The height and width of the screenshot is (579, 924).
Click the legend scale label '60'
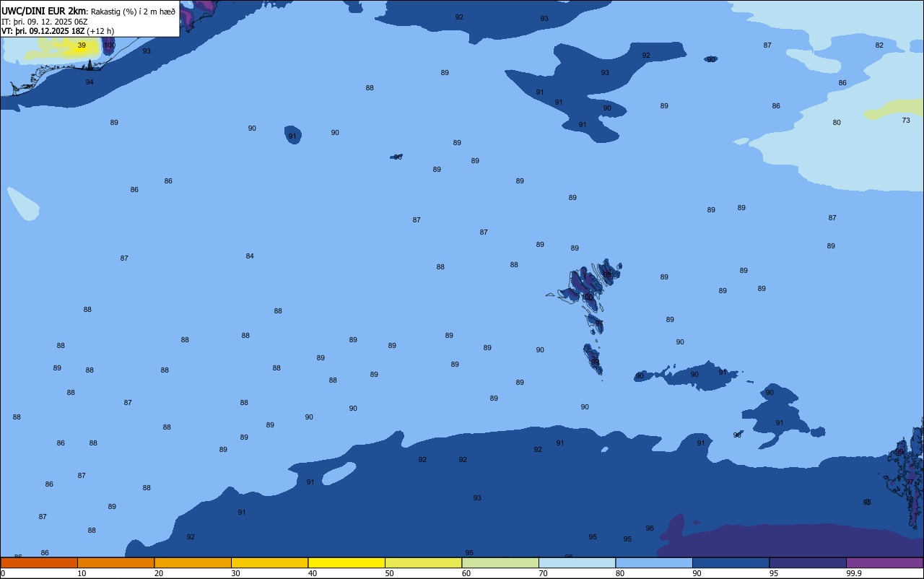pos(466,573)
